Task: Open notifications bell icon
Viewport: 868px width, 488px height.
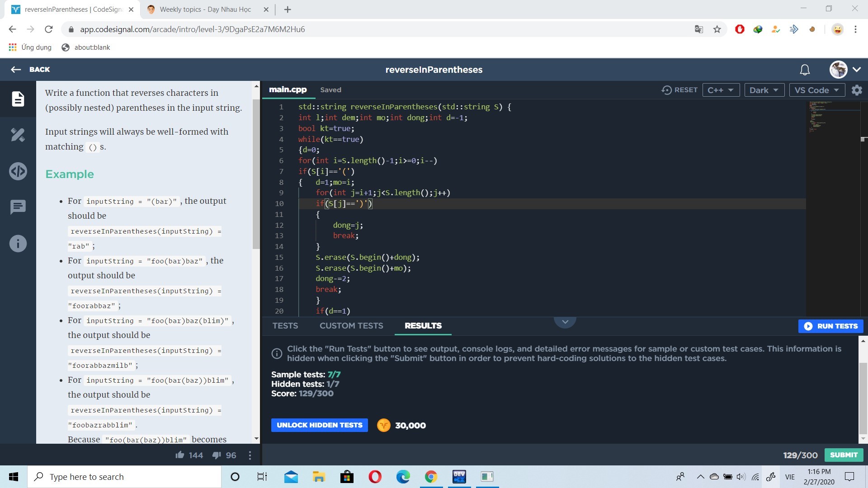Action: 805,70
